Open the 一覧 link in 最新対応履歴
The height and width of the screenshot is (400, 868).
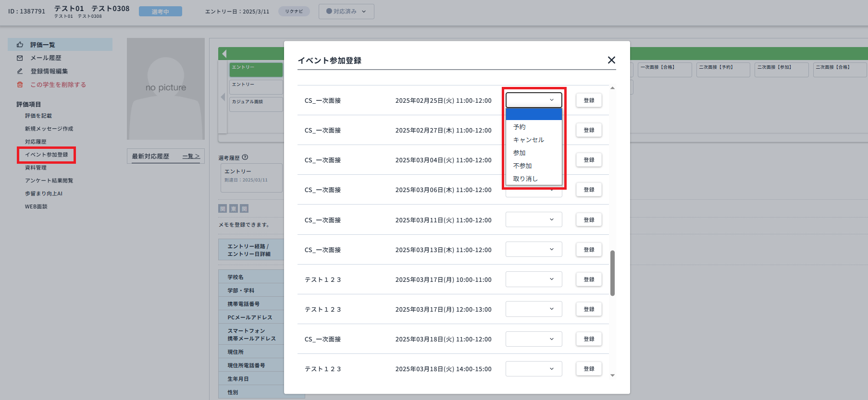[x=191, y=157]
